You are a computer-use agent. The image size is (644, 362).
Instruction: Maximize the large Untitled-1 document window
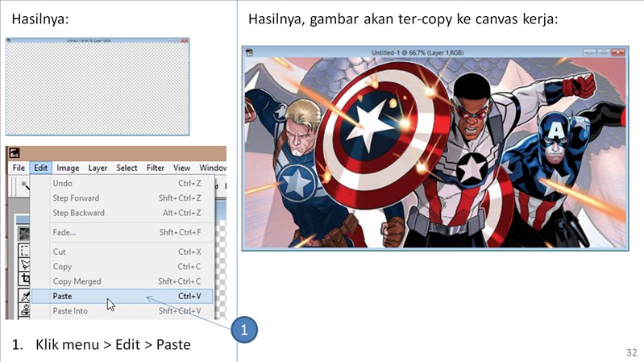[x=604, y=52]
